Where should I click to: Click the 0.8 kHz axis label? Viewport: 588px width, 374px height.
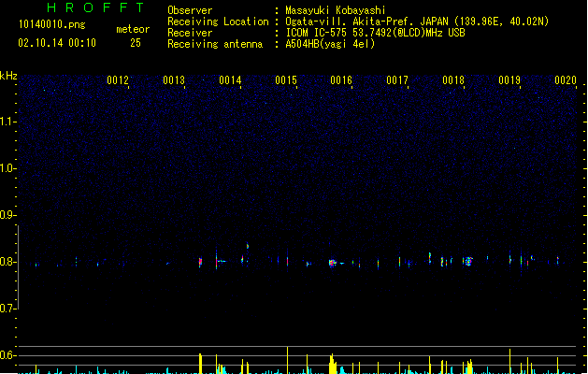tap(7, 262)
